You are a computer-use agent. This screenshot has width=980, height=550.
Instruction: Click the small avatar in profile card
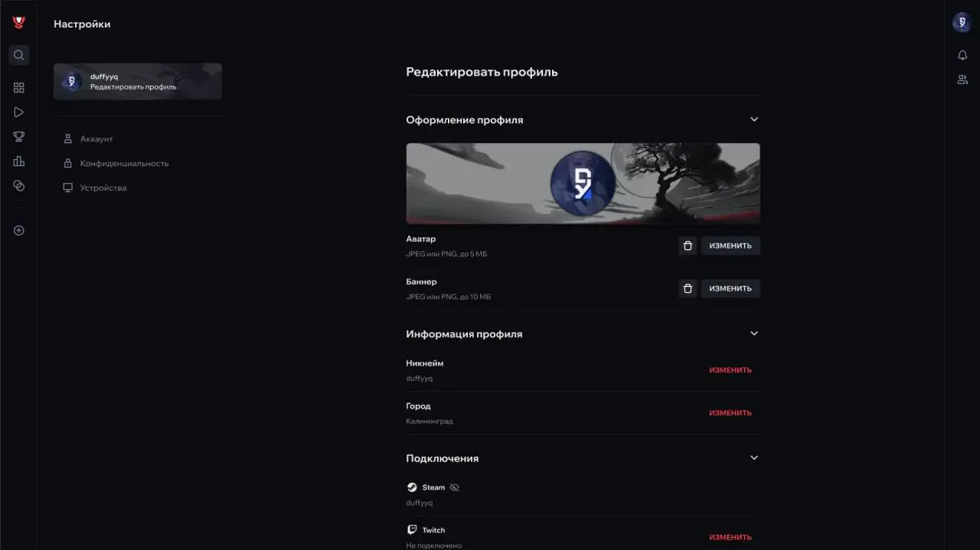coord(72,81)
